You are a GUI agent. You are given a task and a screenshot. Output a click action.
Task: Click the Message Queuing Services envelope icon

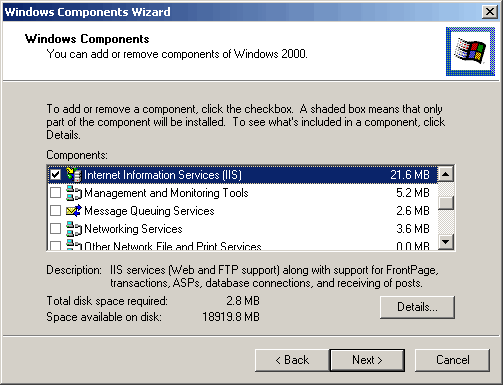74,211
